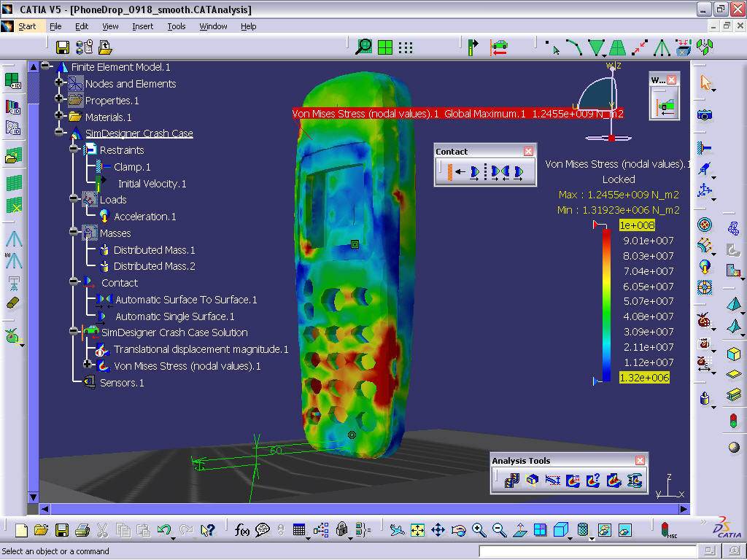This screenshot has height=560, width=747.
Task: Toggle the Swap visible space icon
Action: 625,530
